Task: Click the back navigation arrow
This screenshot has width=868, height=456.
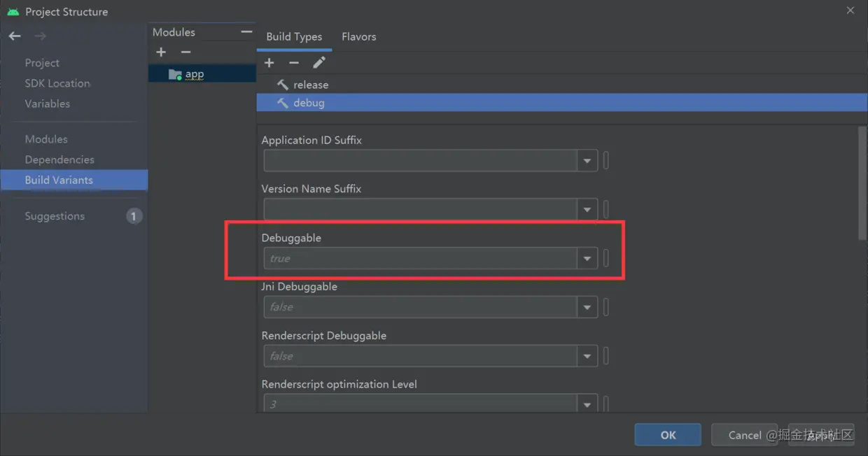Action: [15, 36]
